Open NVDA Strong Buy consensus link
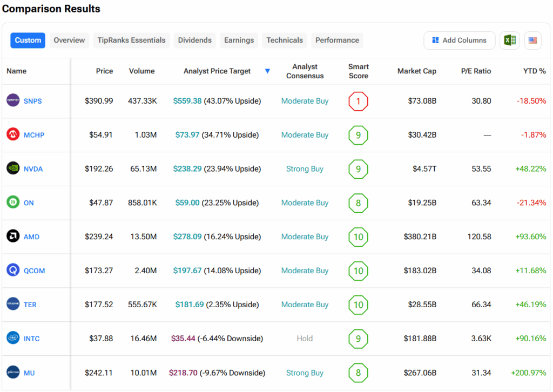Screen dimensions: 553x392 click(x=305, y=169)
